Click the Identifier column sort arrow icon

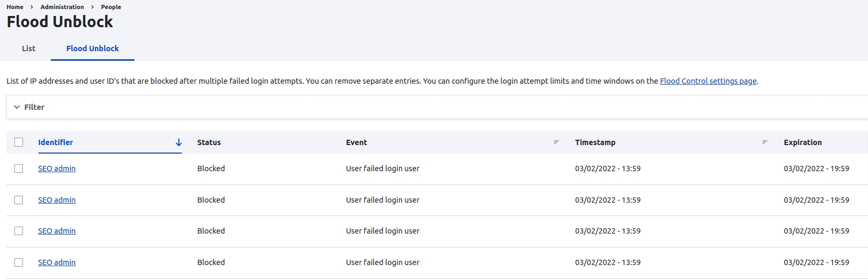[x=179, y=142]
